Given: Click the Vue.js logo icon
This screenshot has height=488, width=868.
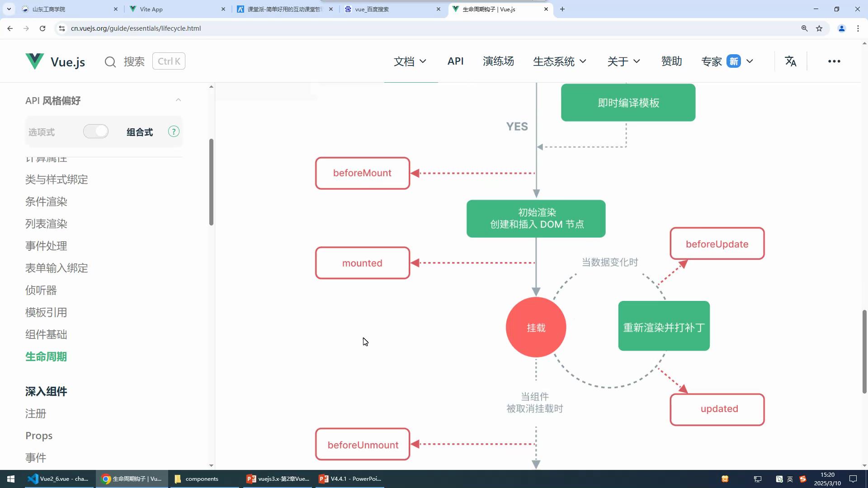Looking at the screenshot, I should point(35,61).
